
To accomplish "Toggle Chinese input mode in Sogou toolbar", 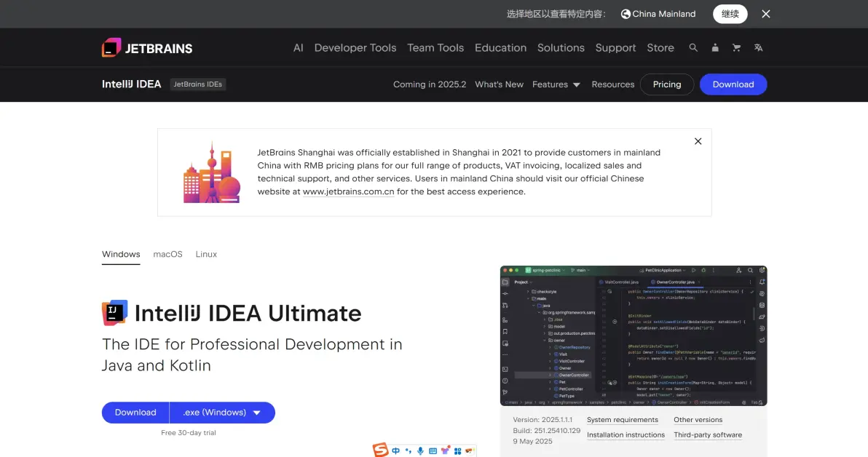I will (x=396, y=451).
